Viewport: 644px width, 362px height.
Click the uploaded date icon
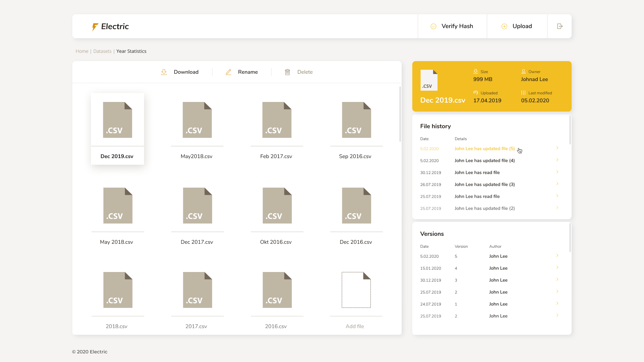coord(476,93)
